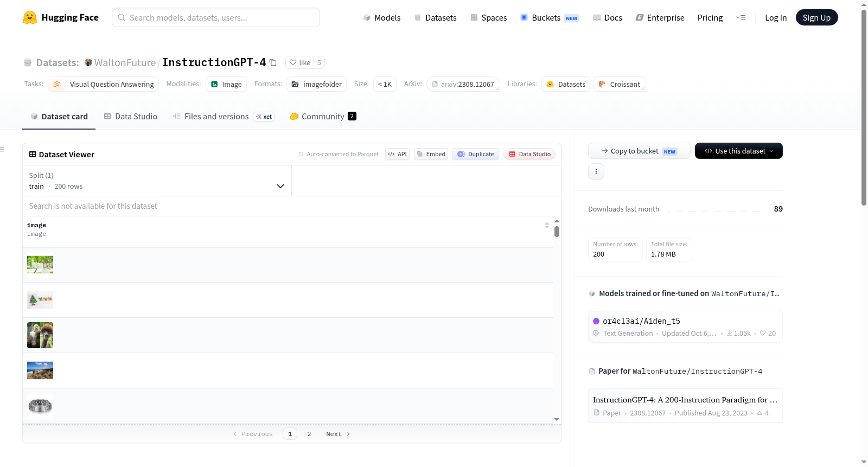Click the Embed button
Screen dimensions: 868x467
tap(431, 154)
